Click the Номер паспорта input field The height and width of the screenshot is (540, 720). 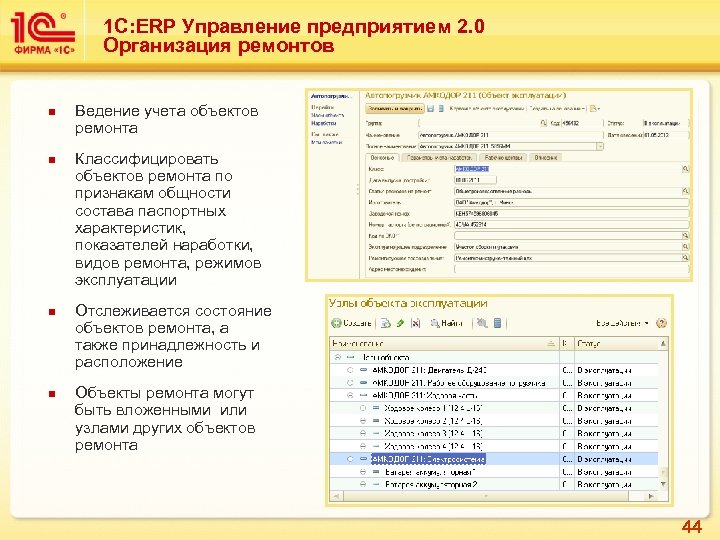(x=571, y=225)
